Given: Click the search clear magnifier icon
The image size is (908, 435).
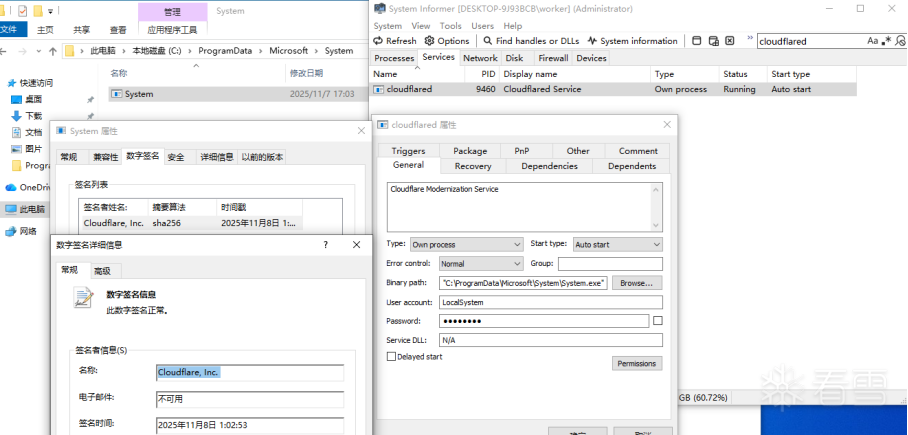Looking at the screenshot, I should [900, 41].
